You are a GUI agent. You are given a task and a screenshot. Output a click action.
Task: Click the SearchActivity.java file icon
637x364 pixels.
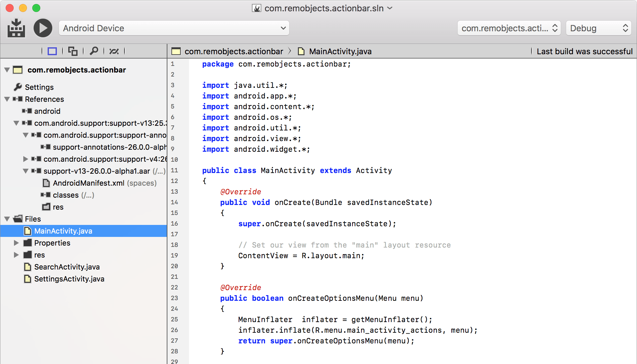pos(28,267)
